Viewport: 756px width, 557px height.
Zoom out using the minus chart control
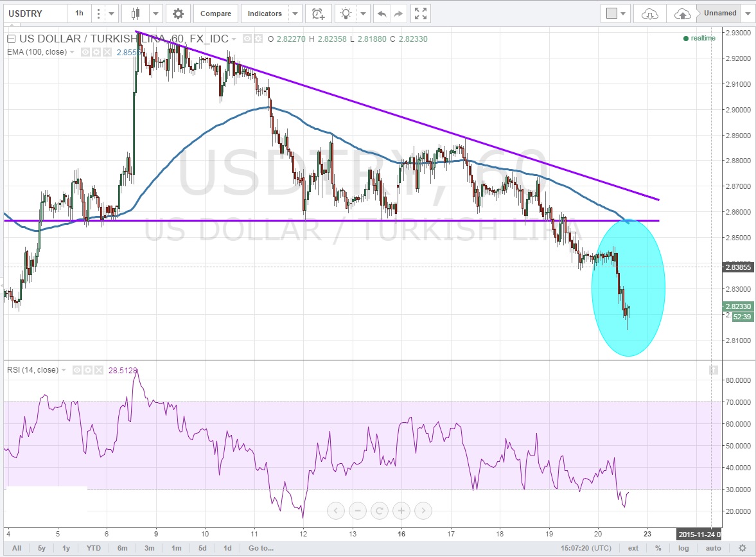point(358,511)
